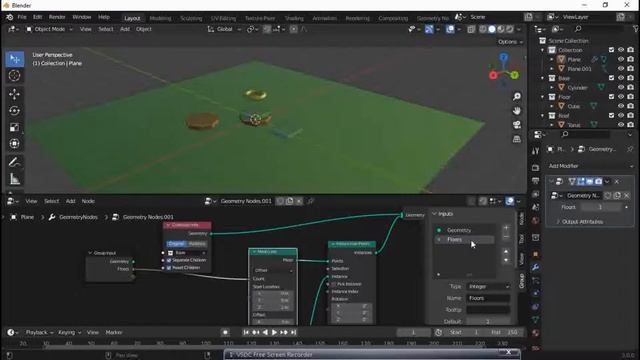This screenshot has width=640, height=360.
Task: Collapse the Floor collection in outliner
Action: (543, 97)
